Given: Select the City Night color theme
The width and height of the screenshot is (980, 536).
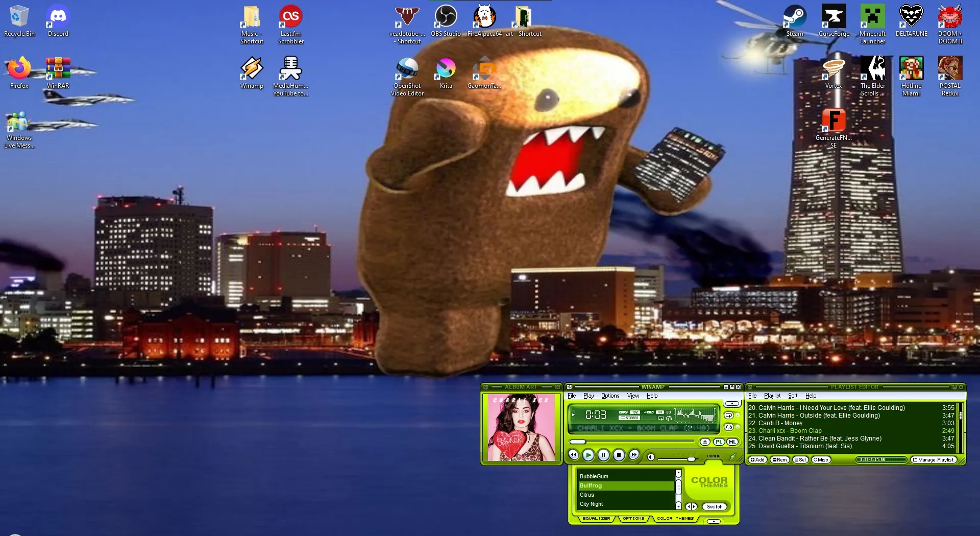Looking at the screenshot, I should 626,504.
